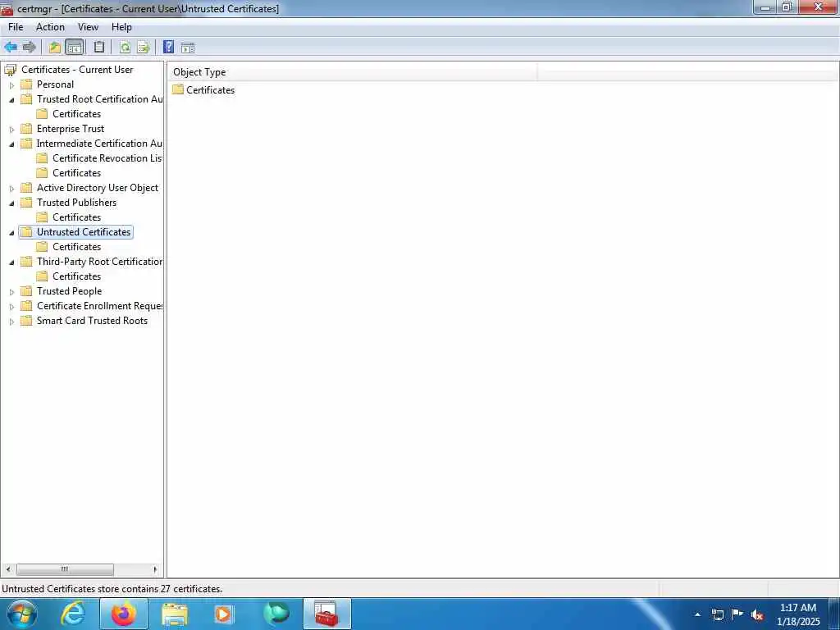Click the tree scrollbar right arrow
The width and height of the screenshot is (840, 630).
point(155,569)
